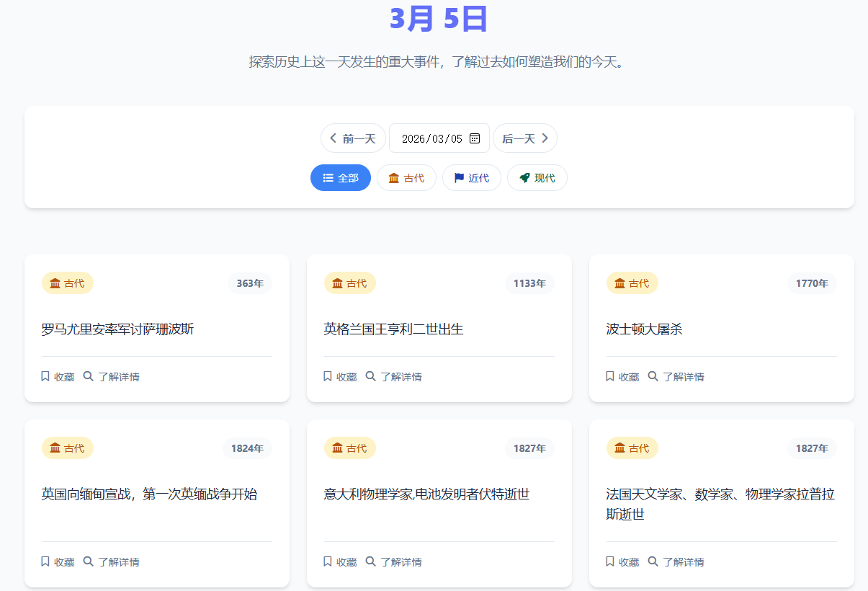Image resolution: width=868 pixels, height=591 pixels.
Task: Select the 全部 filter
Action: click(340, 178)
